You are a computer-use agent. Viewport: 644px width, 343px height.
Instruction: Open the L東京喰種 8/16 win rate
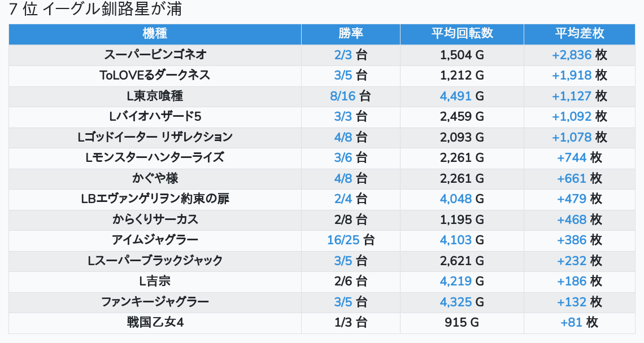click(x=350, y=96)
